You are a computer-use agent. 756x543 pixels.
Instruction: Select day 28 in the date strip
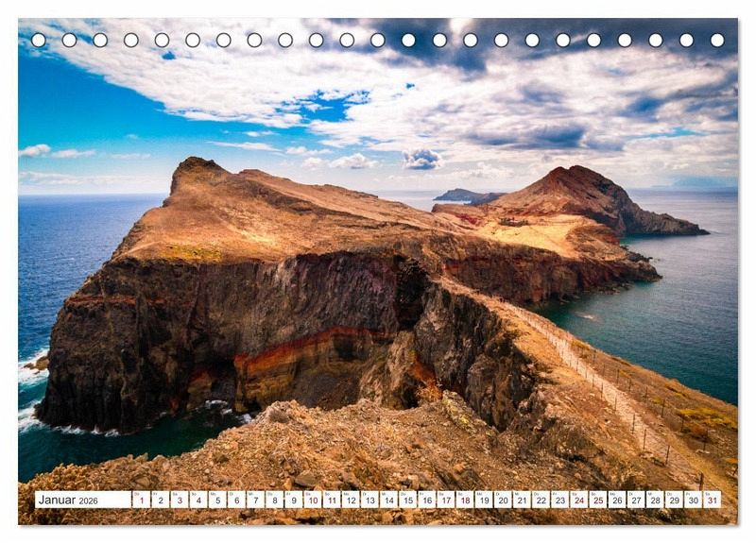[x=656, y=500]
